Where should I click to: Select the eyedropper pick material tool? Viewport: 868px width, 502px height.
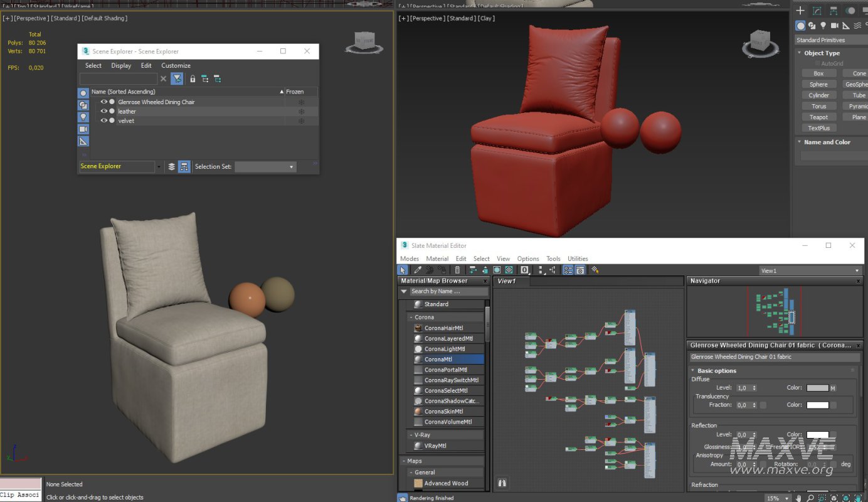[418, 270]
